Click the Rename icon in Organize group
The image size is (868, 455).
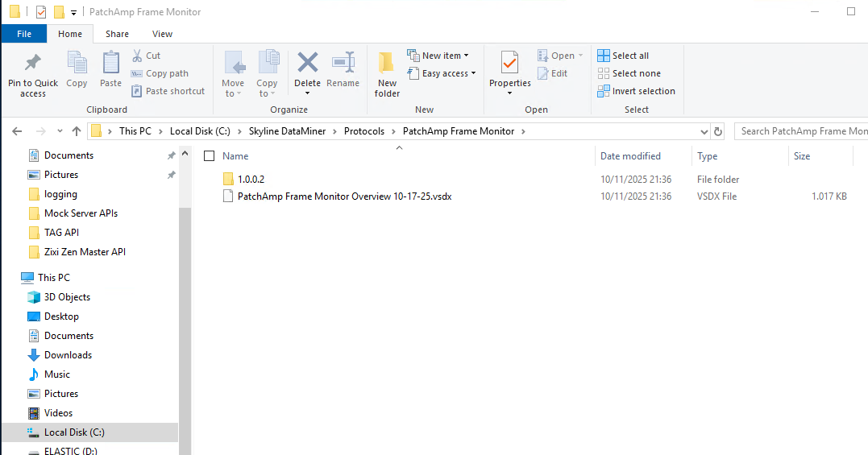343,64
